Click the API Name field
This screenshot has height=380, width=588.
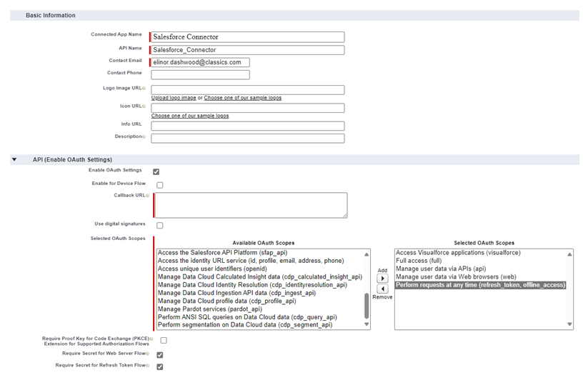(x=247, y=50)
